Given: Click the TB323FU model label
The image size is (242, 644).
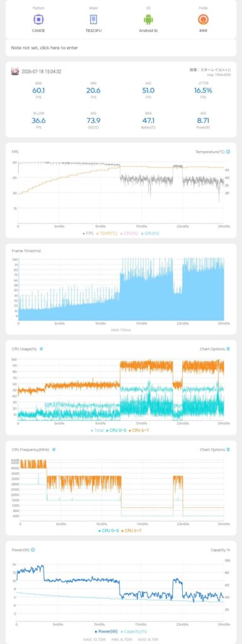Looking at the screenshot, I should click(93, 30).
